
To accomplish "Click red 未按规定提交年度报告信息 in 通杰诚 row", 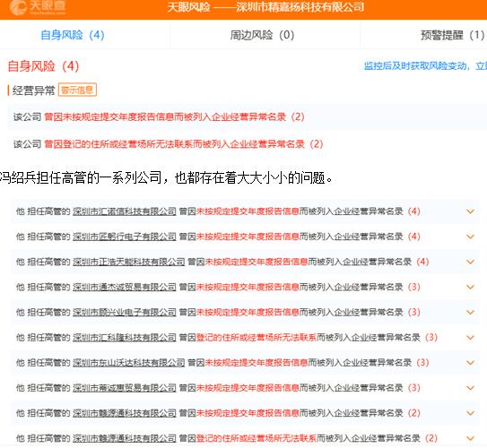I will (248, 287).
